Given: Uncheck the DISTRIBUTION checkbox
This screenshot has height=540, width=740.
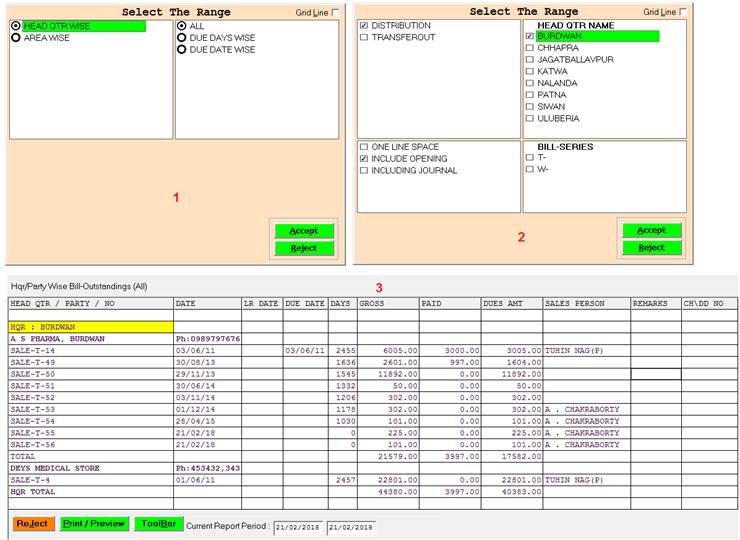Looking at the screenshot, I should 364,25.
